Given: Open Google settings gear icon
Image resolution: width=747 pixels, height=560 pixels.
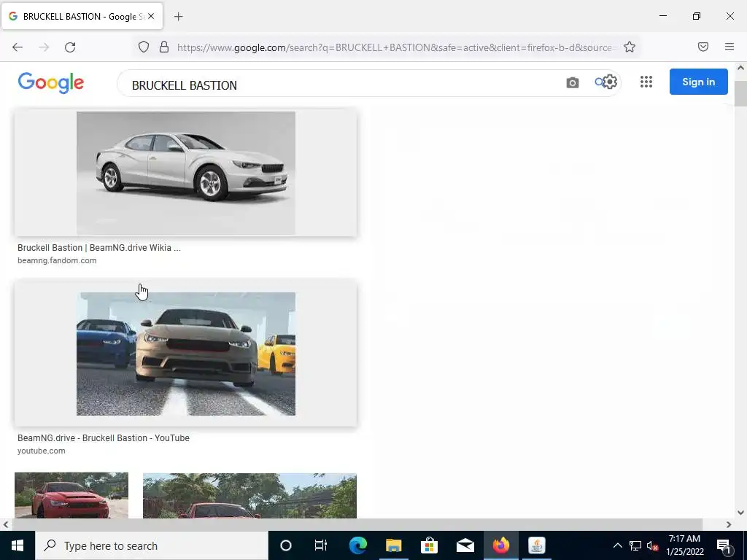Looking at the screenshot, I should tap(610, 82).
